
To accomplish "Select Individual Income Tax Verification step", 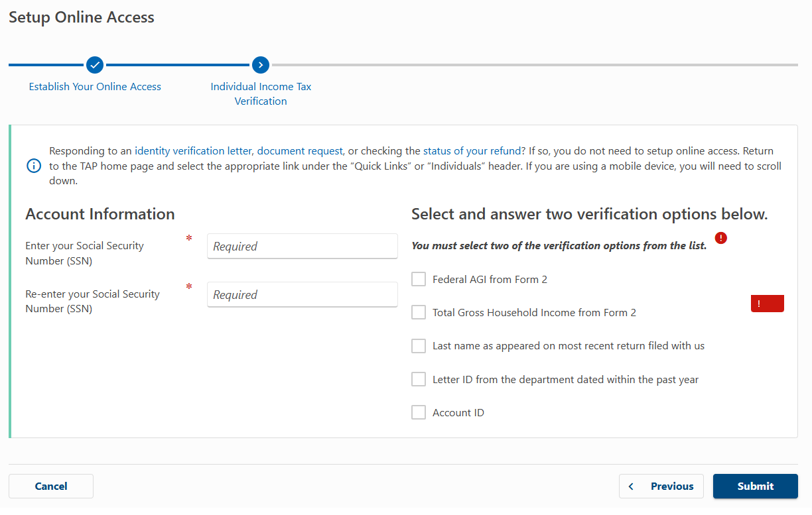I will coord(261,94).
